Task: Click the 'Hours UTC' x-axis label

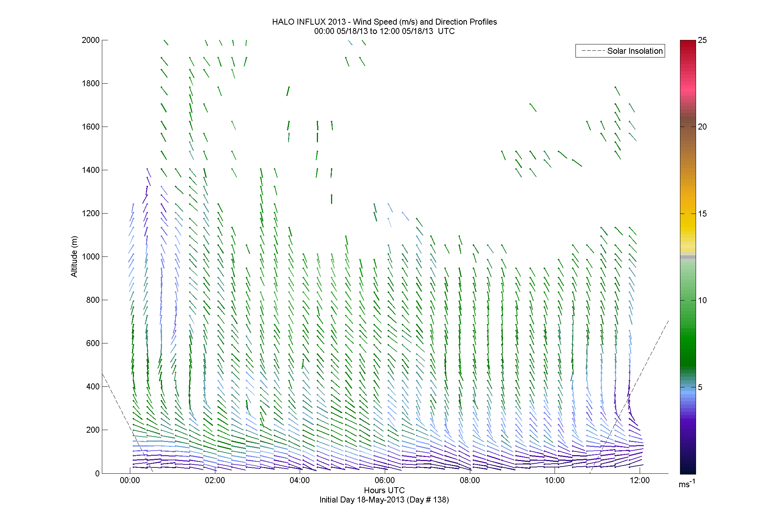Action: point(384,490)
